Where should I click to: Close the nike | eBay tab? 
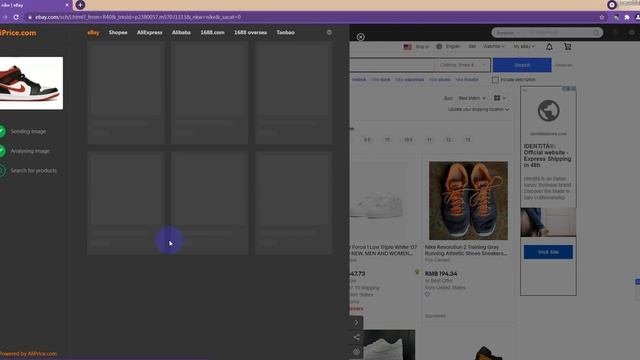coord(67,5)
